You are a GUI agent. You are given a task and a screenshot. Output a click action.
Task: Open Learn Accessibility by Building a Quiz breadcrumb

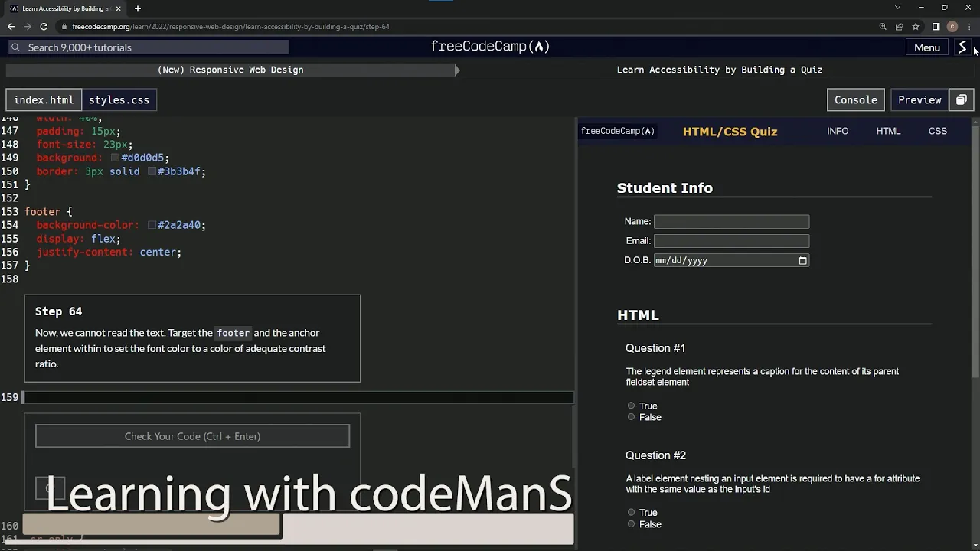coord(720,70)
